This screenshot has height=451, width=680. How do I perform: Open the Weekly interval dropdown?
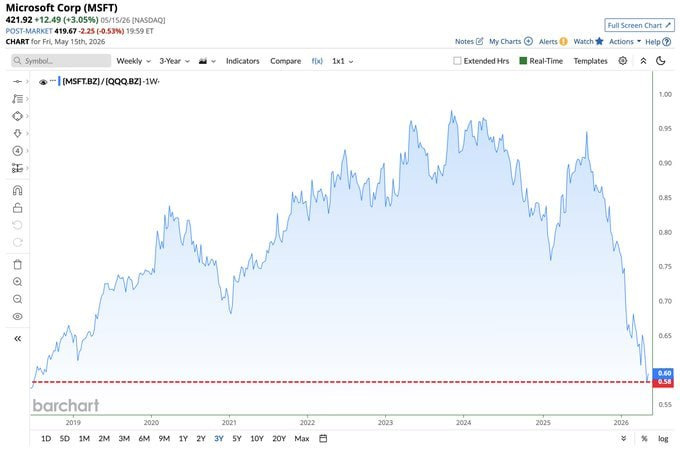coord(133,61)
